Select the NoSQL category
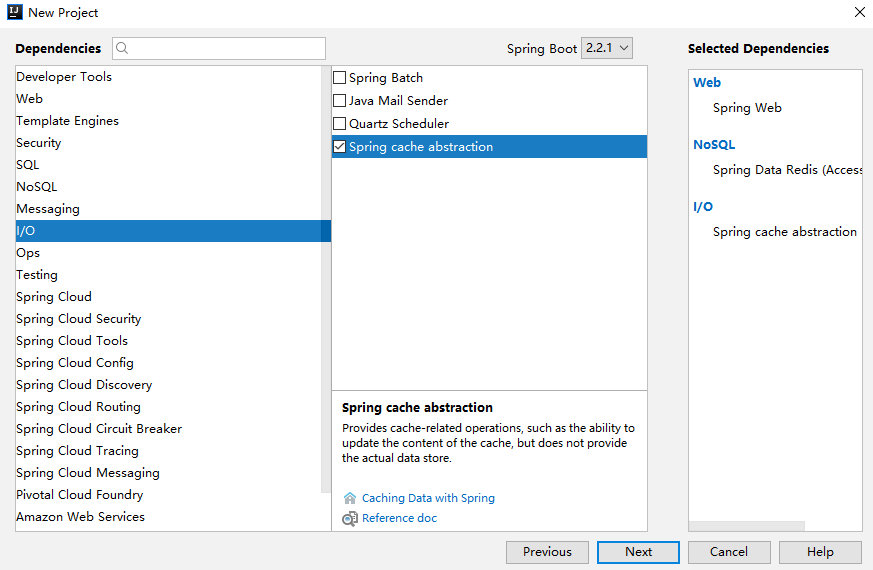The image size is (873, 570). [x=168, y=186]
